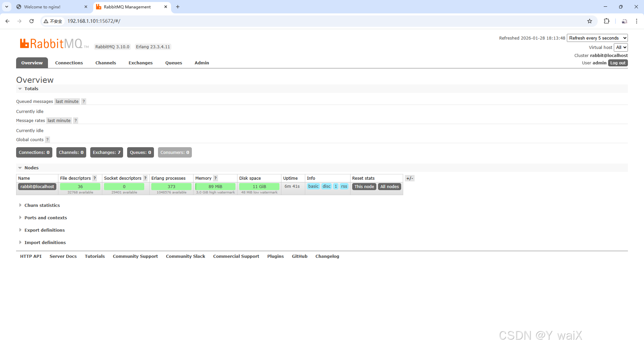Click the address bar URL field
644x346 pixels.
(x=319, y=21)
